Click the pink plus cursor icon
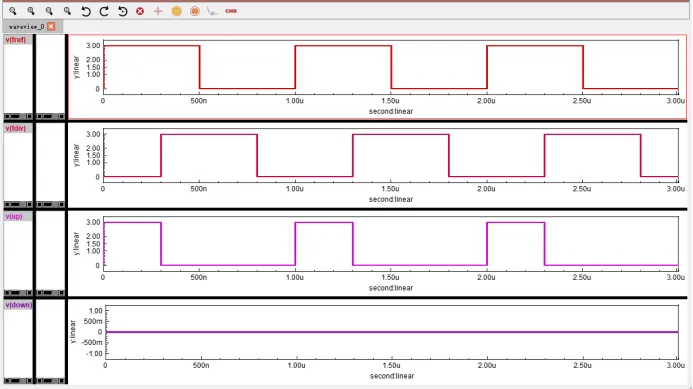The width and height of the screenshot is (693, 389). 158,11
